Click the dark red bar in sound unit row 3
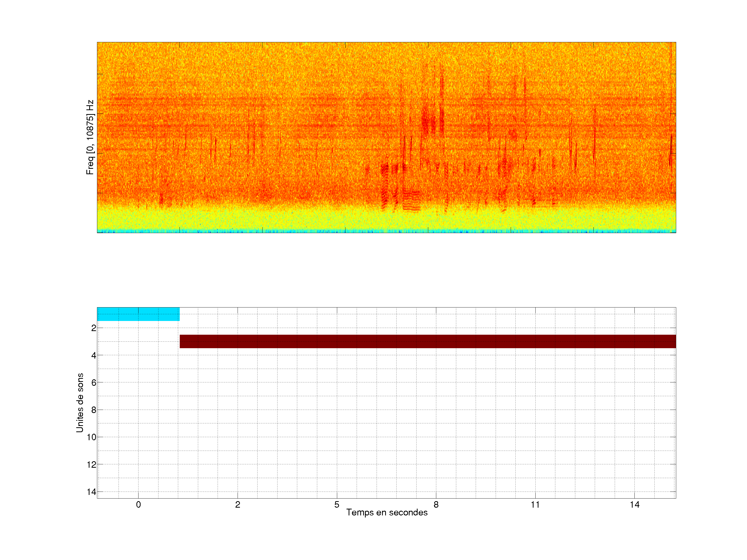This screenshot has width=747, height=560. [427, 341]
